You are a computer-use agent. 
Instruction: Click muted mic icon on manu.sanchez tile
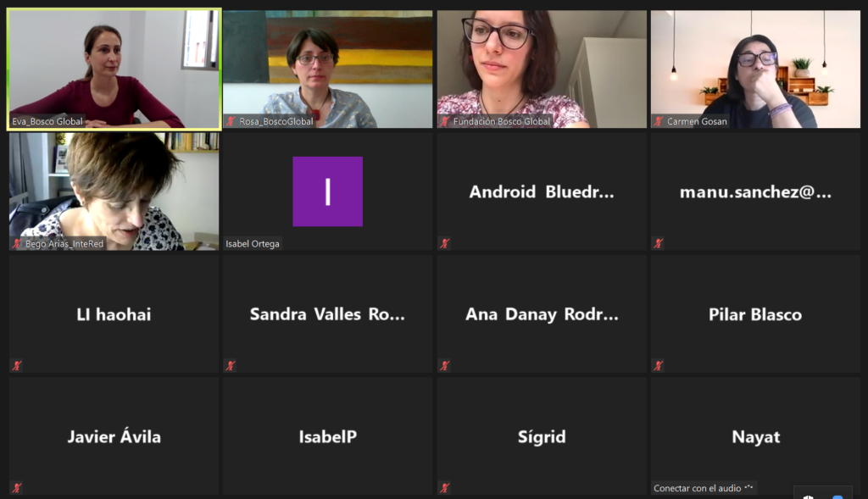pos(658,243)
